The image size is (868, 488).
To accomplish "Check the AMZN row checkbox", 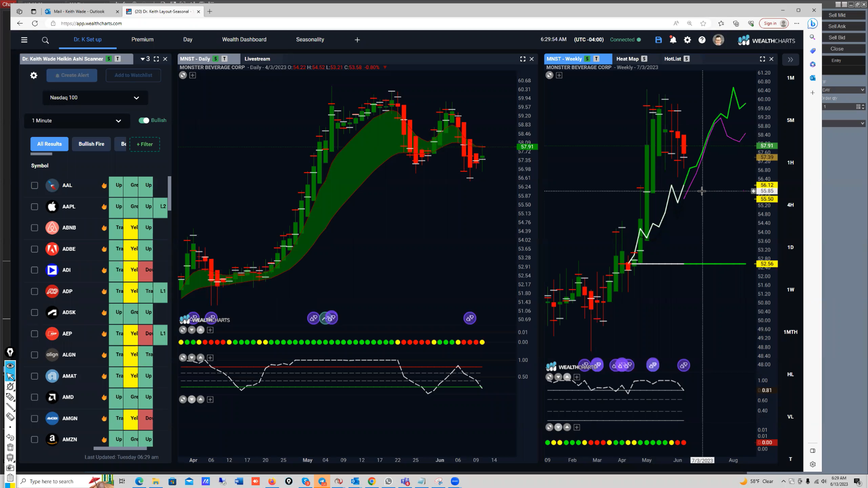I will tap(34, 439).
